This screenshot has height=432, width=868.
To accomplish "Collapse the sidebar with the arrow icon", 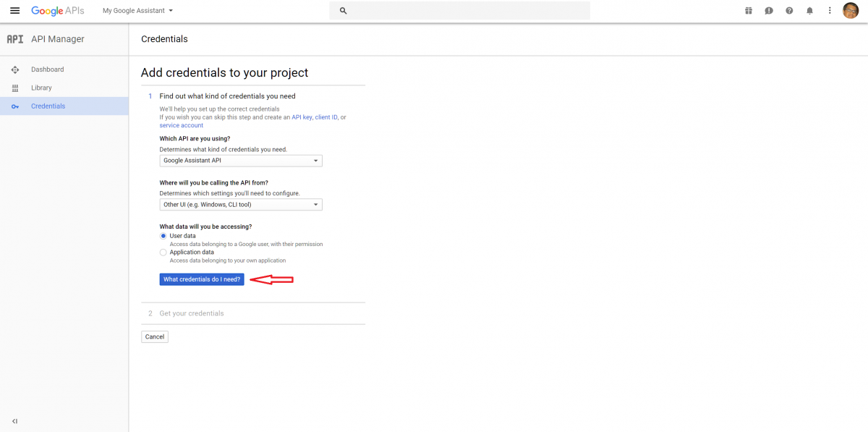I will pyautogui.click(x=15, y=421).
